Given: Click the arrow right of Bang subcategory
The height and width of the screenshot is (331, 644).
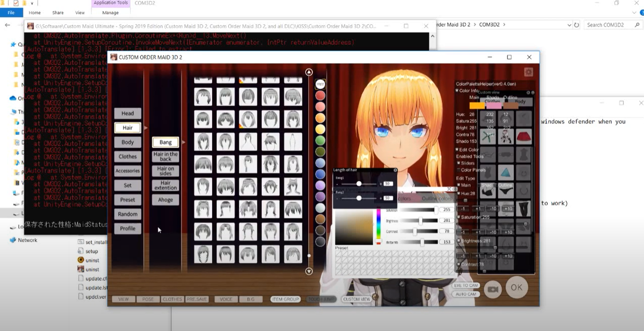Looking at the screenshot, I should pyautogui.click(x=184, y=143).
